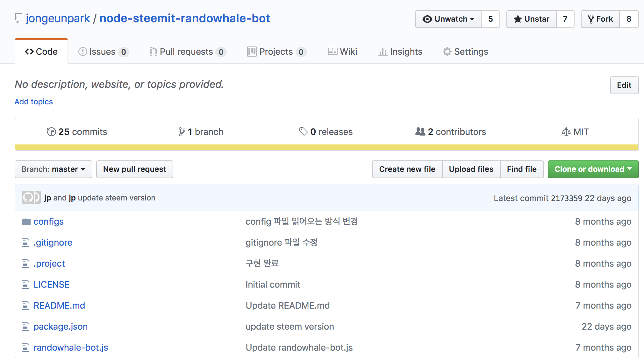Click the repository book icon beside jongeunpark

18,18
